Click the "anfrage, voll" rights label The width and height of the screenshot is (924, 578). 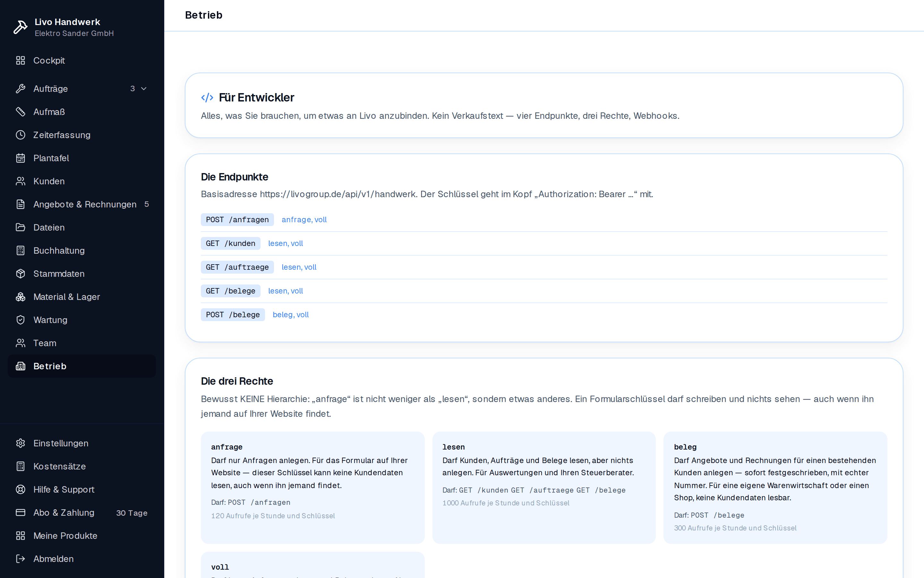point(304,219)
